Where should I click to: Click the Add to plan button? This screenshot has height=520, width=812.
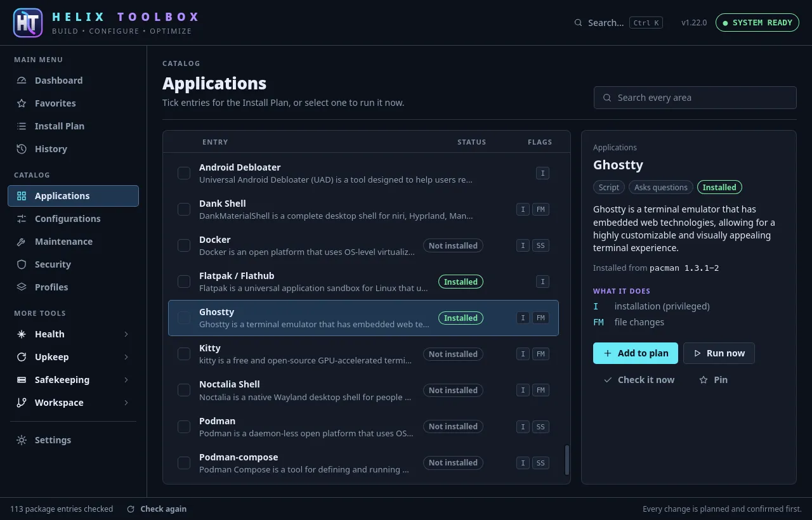[636, 353]
